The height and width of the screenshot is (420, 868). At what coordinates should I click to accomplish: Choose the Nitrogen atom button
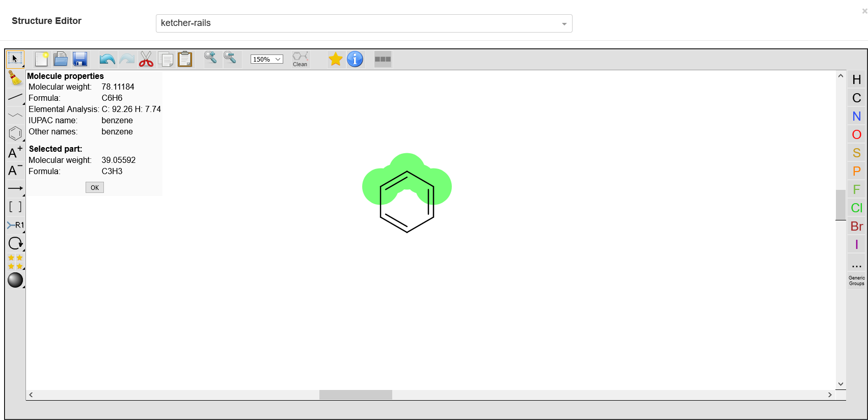click(856, 117)
